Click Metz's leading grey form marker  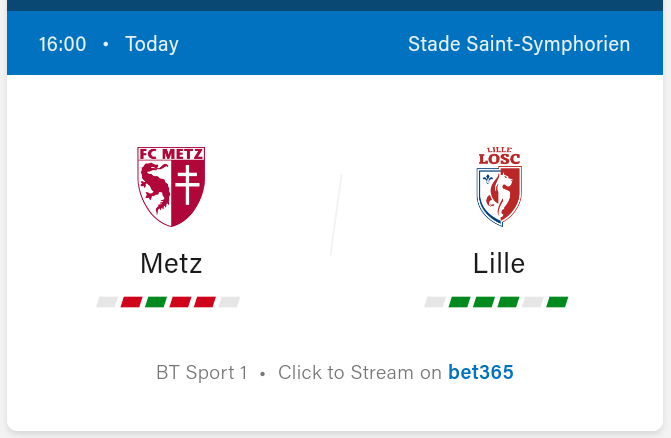pos(107,302)
